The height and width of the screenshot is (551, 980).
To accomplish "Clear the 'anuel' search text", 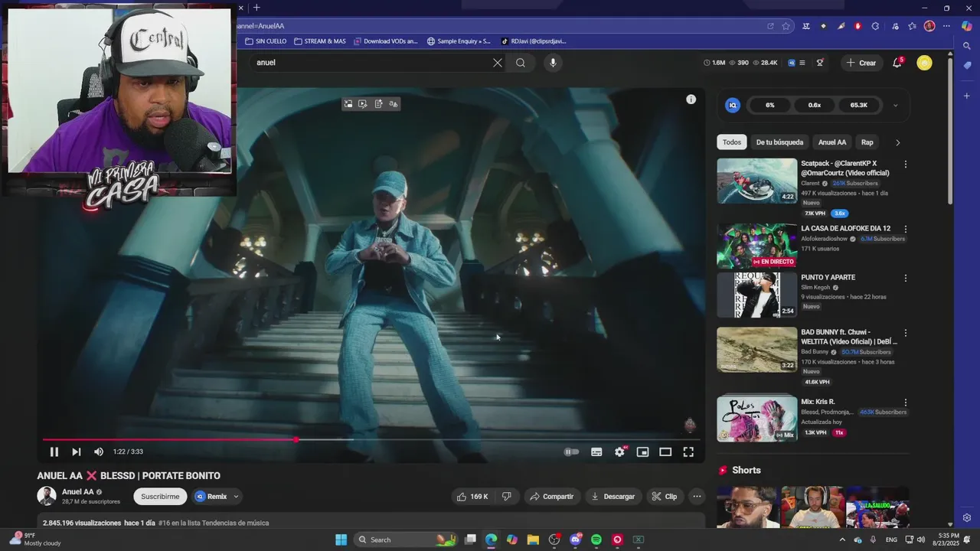I will (498, 63).
